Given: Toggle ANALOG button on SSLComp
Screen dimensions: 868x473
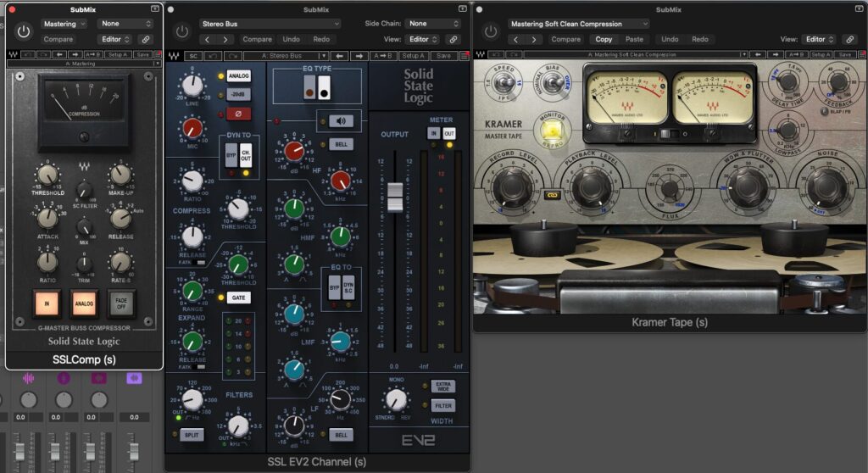Looking at the screenshot, I should point(84,303).
